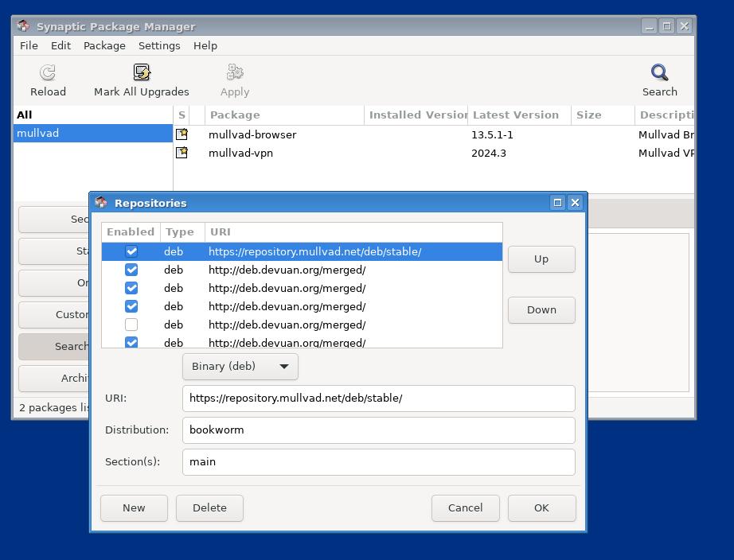This screenshot has height=560, width=734.
Task: Close the Repositories dialog
Action: tap(575, 203)
